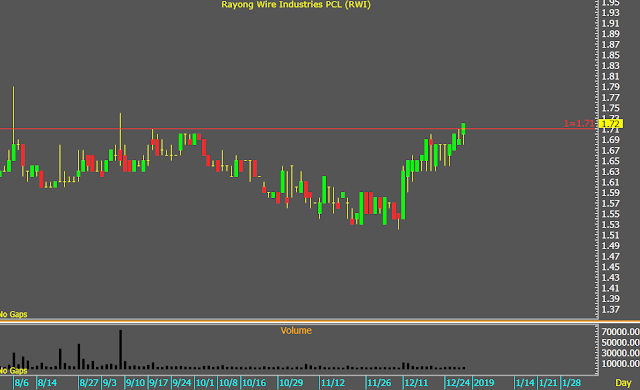Click the 10000.00 volume scale value
The height and width of the screenshot is (390, 640).
click(x=620, y=363)
